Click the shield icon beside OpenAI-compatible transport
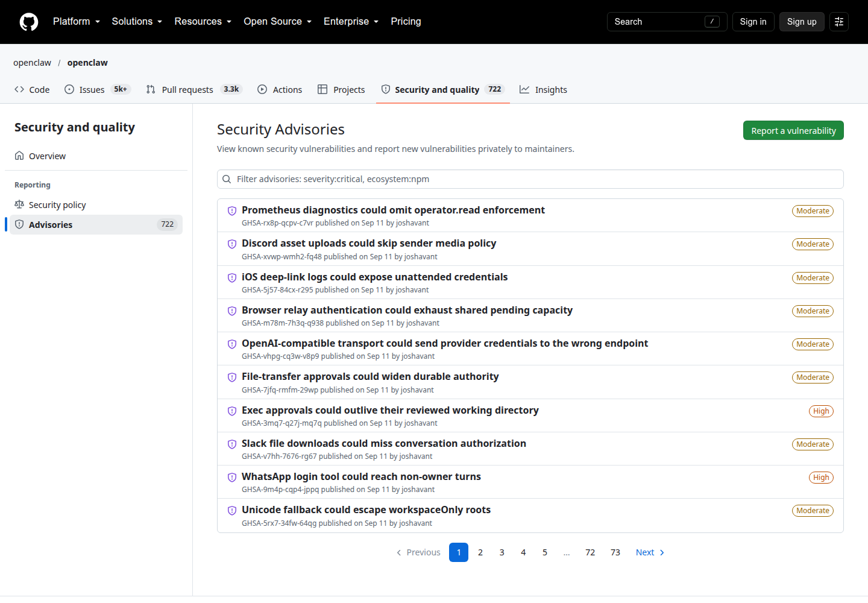Screen dimensions: 868x603 tap(232, 344)
